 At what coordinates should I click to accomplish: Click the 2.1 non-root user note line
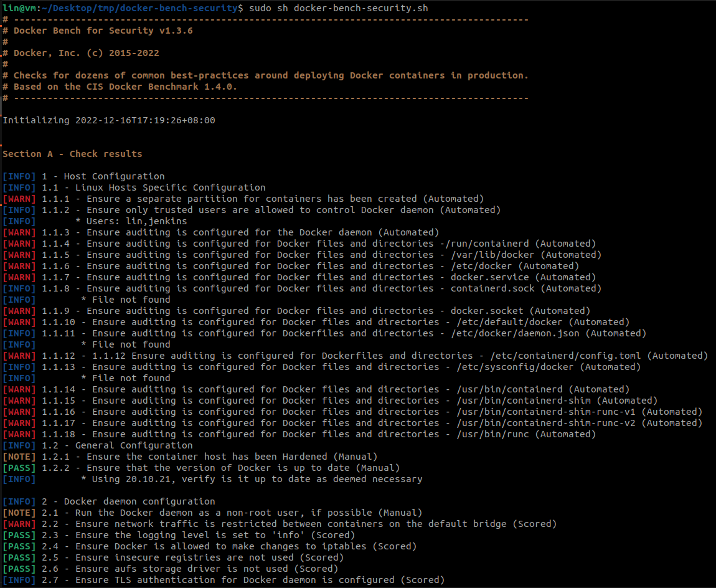213,513
